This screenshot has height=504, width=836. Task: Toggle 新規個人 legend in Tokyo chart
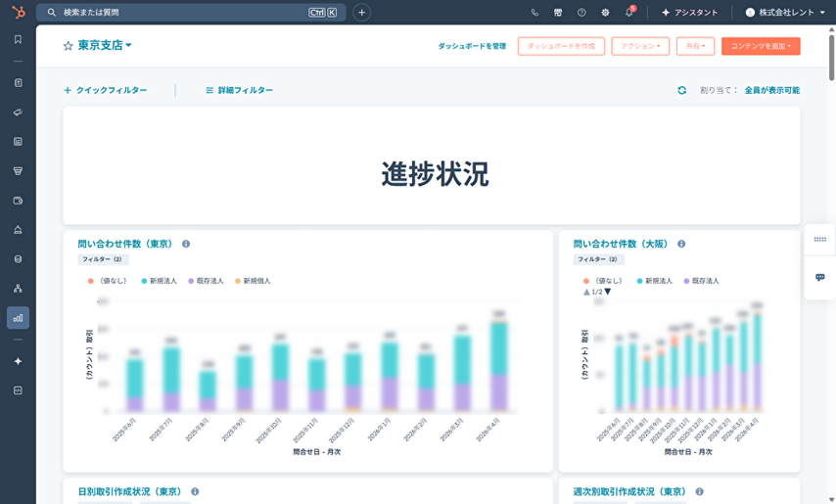coord(253,281)
